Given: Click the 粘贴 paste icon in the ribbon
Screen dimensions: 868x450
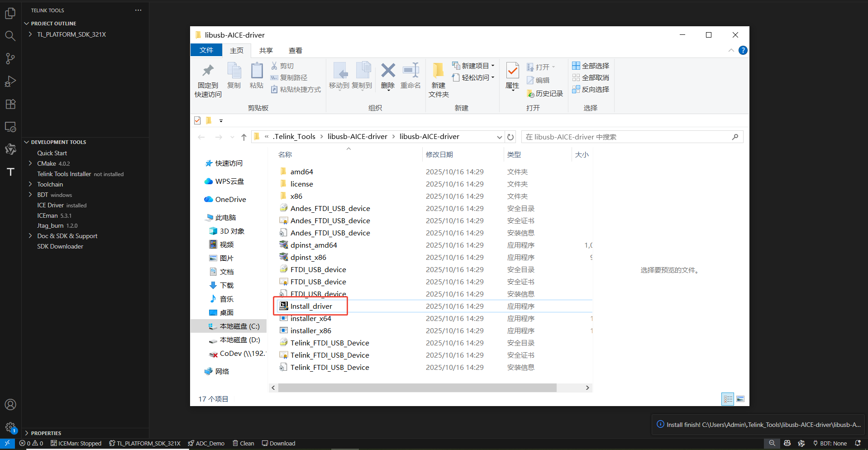Looking at the screenshot, I should (256, 77).
